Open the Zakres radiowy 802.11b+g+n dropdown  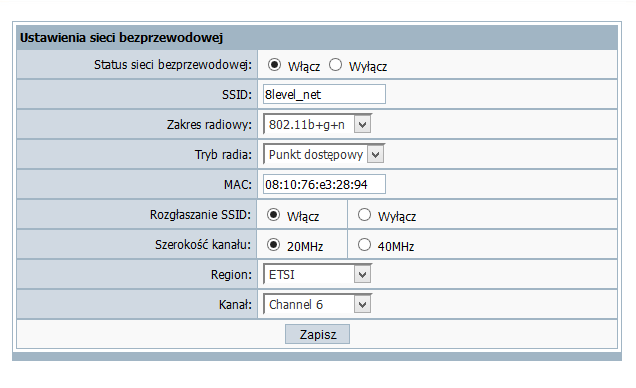coord(317,124)
